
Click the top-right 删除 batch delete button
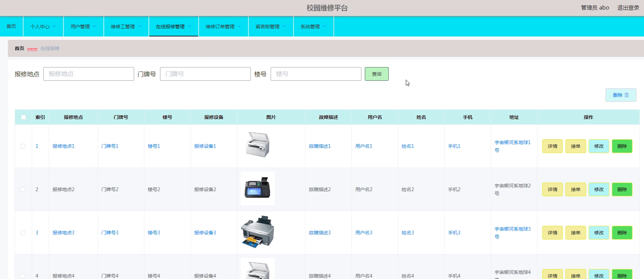point(620,95)
